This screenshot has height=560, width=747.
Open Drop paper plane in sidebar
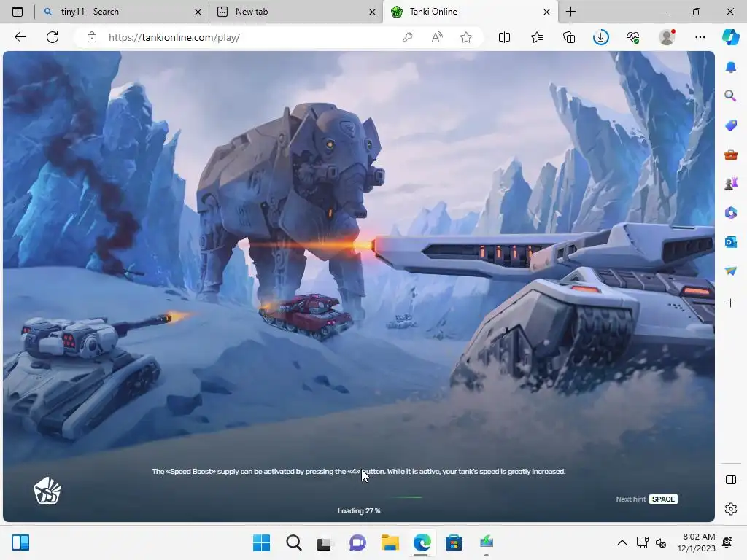coord(731,271)
